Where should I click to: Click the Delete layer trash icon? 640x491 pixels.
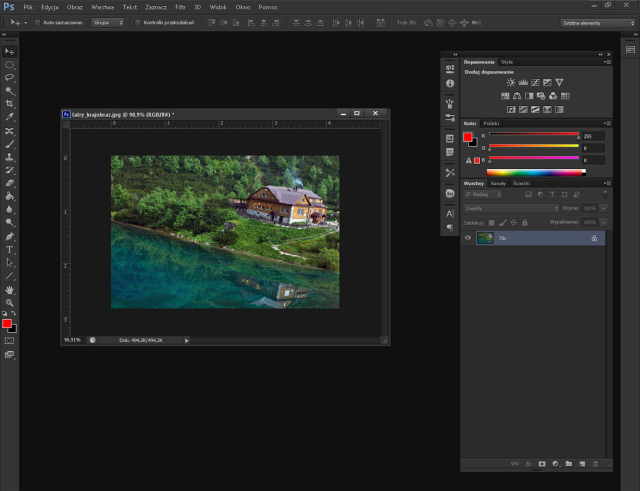coord(596,464)
